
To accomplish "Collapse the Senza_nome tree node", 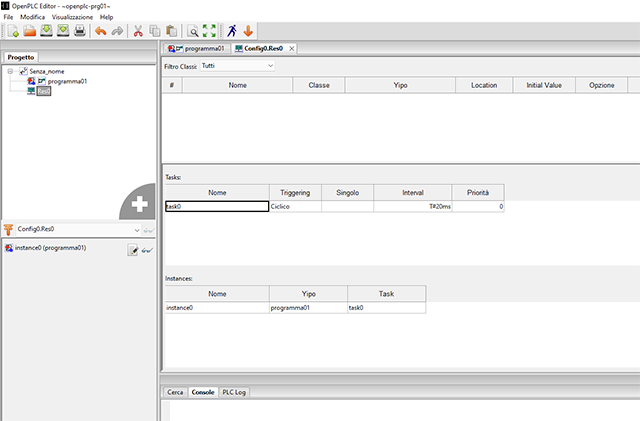I will click(10, 72).
